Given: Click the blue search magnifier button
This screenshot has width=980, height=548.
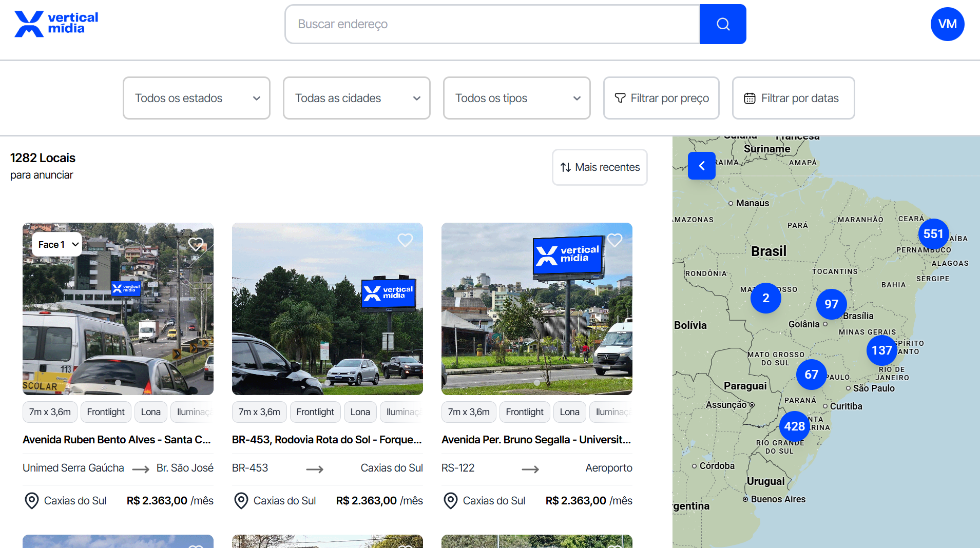Looking at the screenshot, I should 723,24.
